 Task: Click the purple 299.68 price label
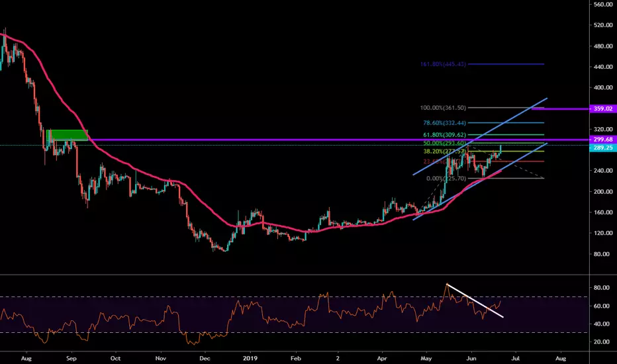[x=603, y=139]
